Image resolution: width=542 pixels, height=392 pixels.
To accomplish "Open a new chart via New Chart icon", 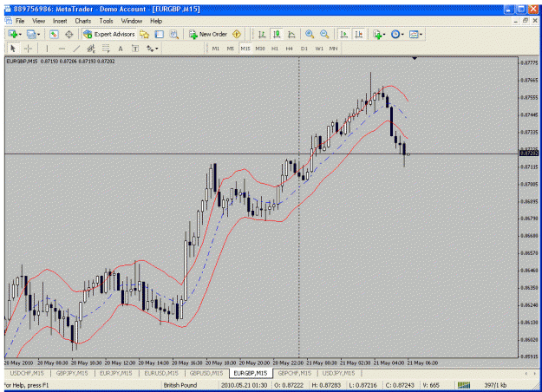I will coord(13,34).
